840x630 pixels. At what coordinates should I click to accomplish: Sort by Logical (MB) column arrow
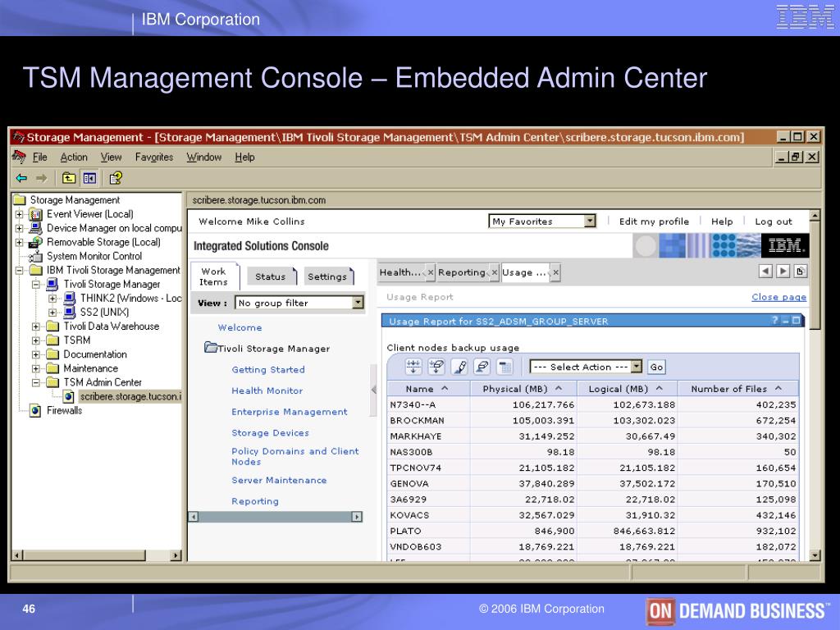click(660, 388)
